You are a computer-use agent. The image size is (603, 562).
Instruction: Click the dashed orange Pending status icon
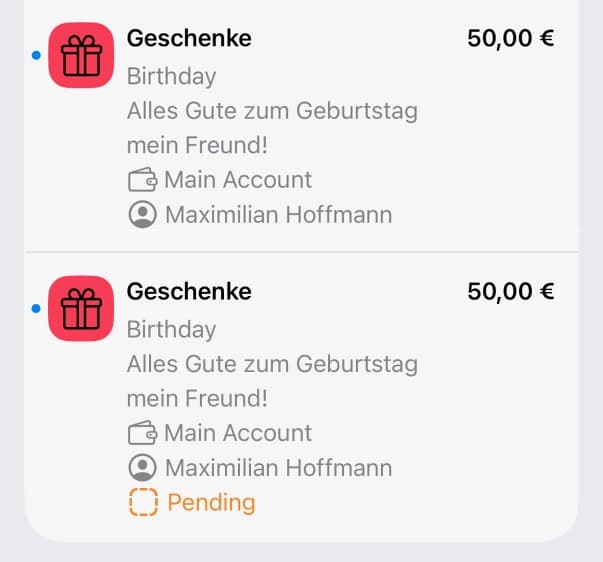tap(144, 502)
